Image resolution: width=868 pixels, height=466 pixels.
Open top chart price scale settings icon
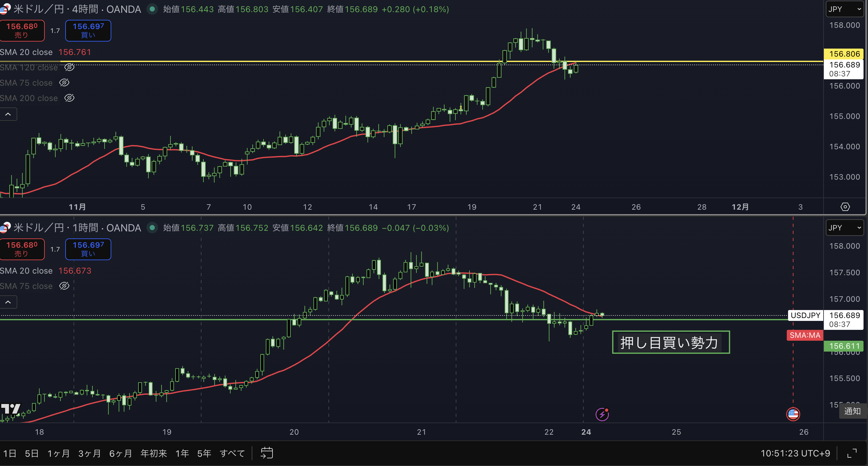point(845,207)
